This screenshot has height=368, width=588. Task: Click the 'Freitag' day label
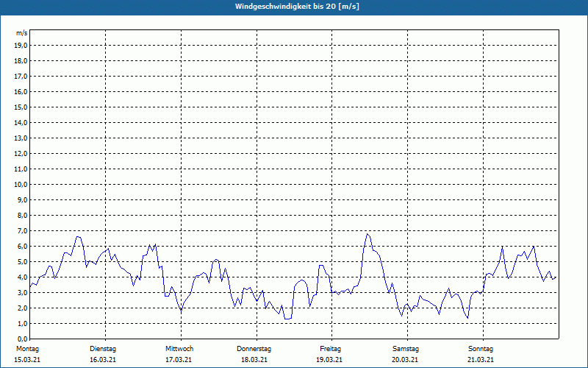coord(330,349)
